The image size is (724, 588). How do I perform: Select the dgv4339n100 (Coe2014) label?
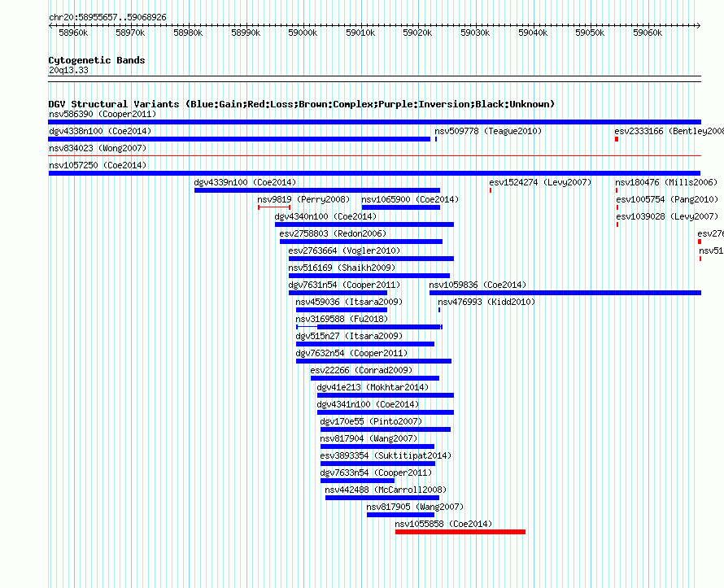pos(245,182)
